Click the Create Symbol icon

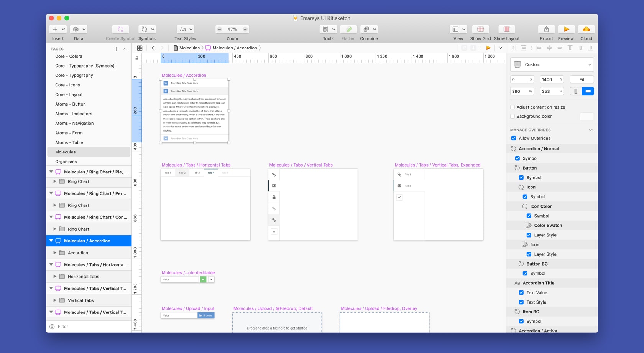120,30
